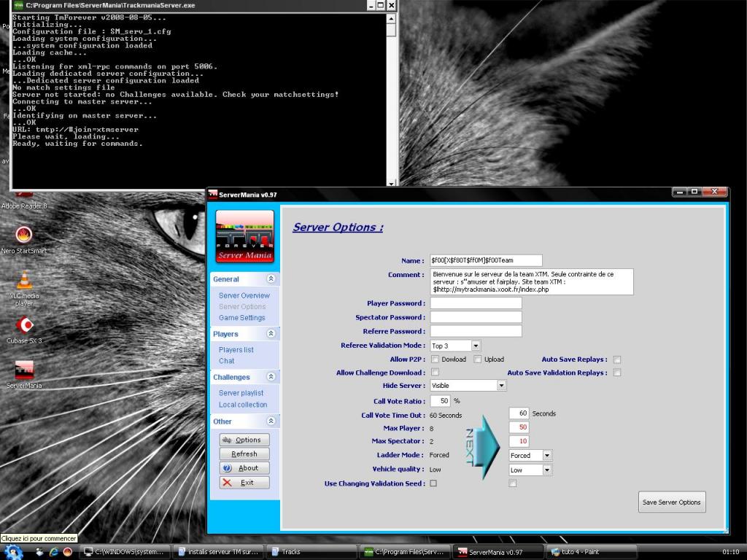Toggle current Use Changing Validation Seed checkbox

tap(433, 483)
